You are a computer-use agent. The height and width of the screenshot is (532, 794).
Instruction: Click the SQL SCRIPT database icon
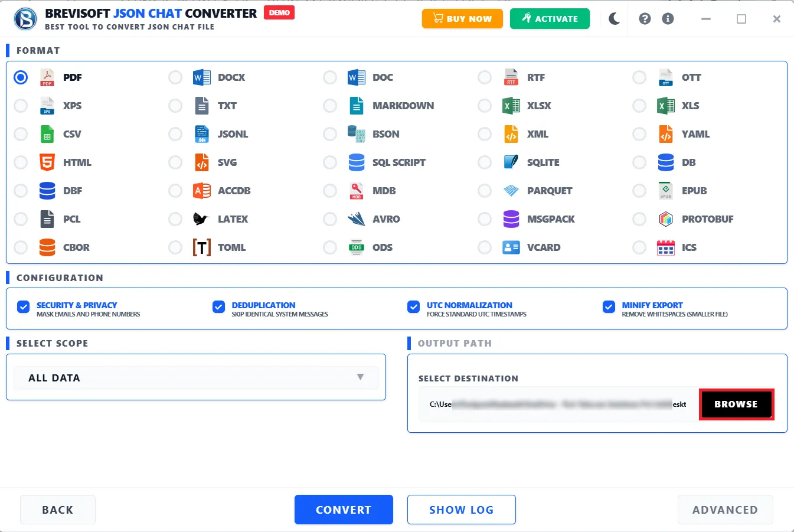[357, 162]
